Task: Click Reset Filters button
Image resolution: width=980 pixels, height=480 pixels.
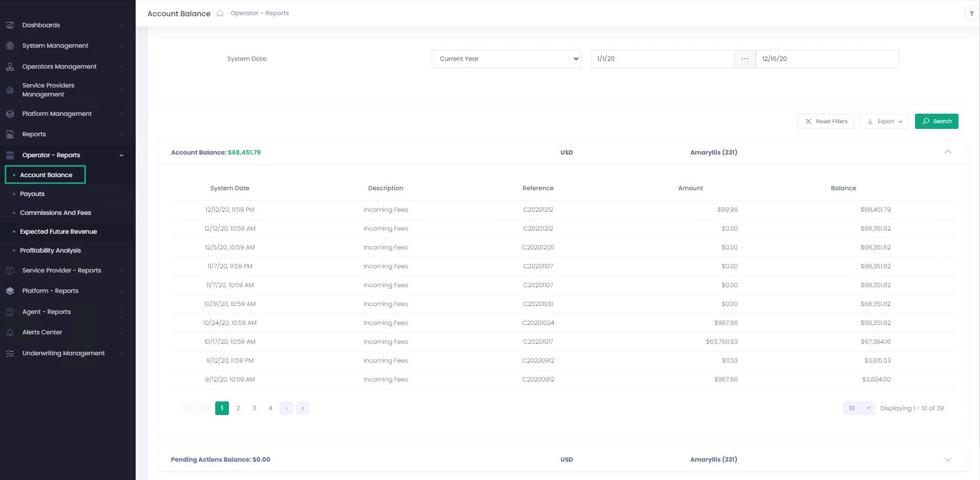Action: (x=825, y=122)
